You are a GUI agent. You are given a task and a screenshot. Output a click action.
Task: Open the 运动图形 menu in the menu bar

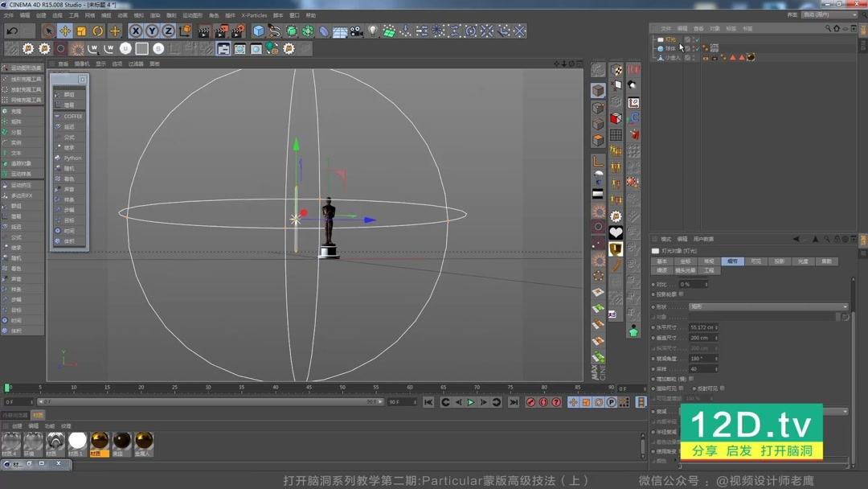coord(192,15)
